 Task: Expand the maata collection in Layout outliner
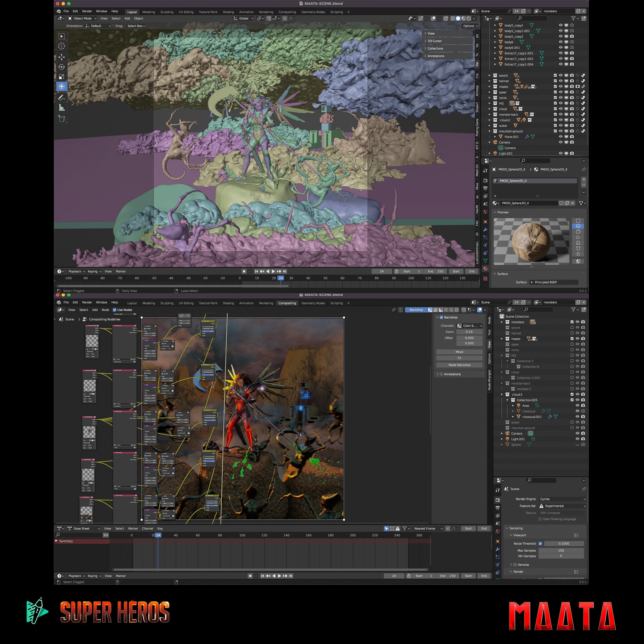click(490, 87)
